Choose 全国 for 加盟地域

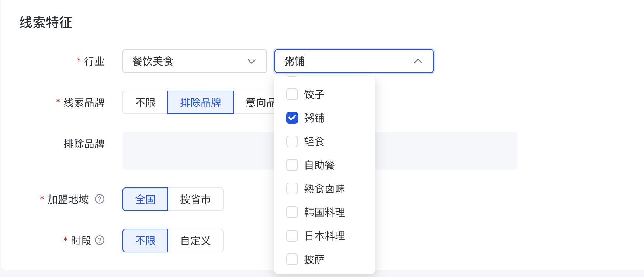(145, 199)
